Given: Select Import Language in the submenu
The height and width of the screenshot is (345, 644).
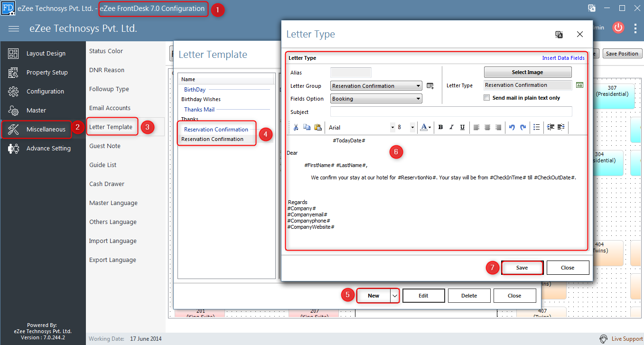Looking at the screenshot, I should click(x=113, y=241).
